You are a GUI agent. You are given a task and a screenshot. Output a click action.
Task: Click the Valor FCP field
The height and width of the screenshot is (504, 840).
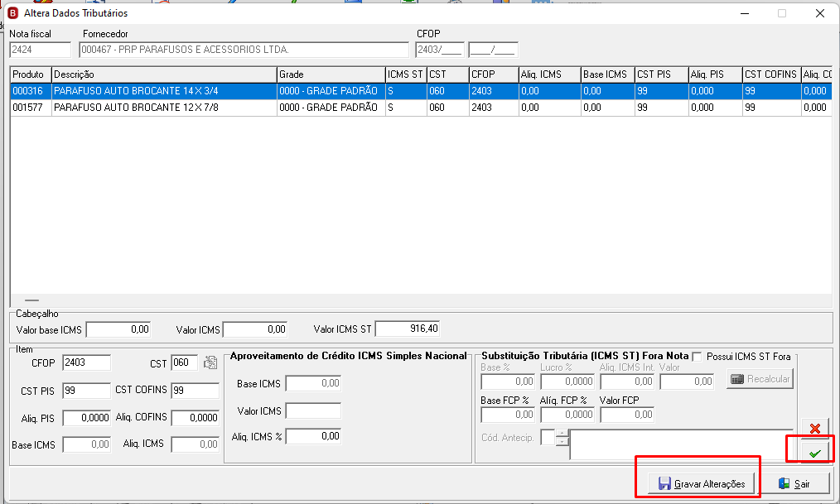[x=627, y=415]
